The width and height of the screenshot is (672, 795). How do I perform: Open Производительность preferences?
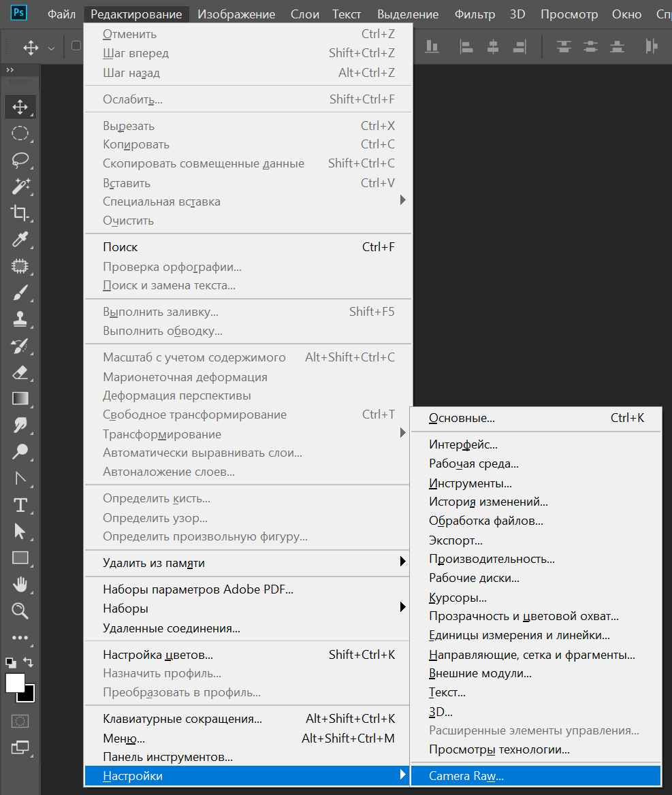pos(536,559)
